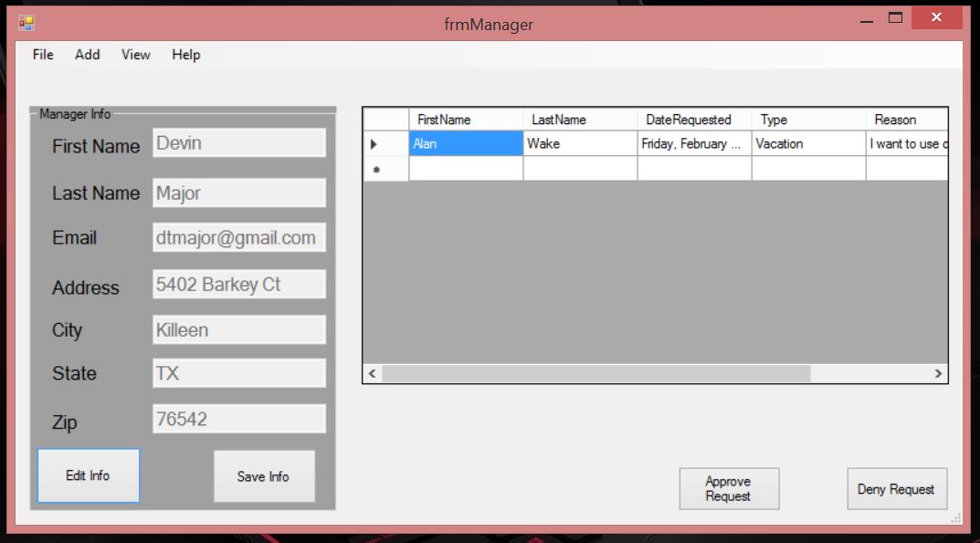The width and height of the screenshot is (980, 543).
Task: Open the Add menu
Action: point(88,55)
